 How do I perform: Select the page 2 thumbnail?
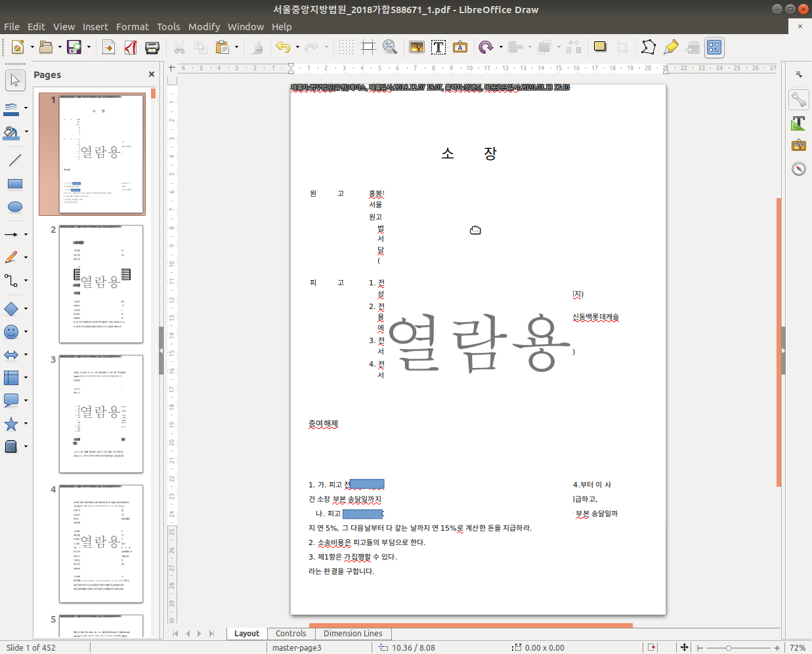pos(100,283)
